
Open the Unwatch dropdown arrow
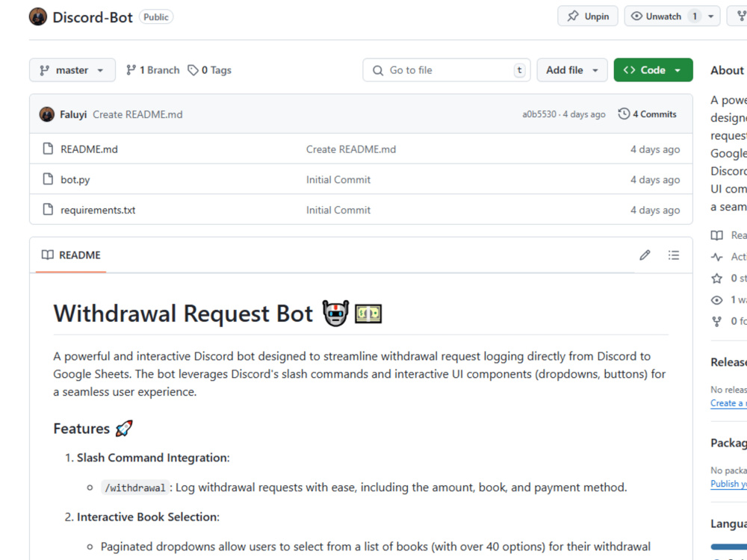point(710,16)
